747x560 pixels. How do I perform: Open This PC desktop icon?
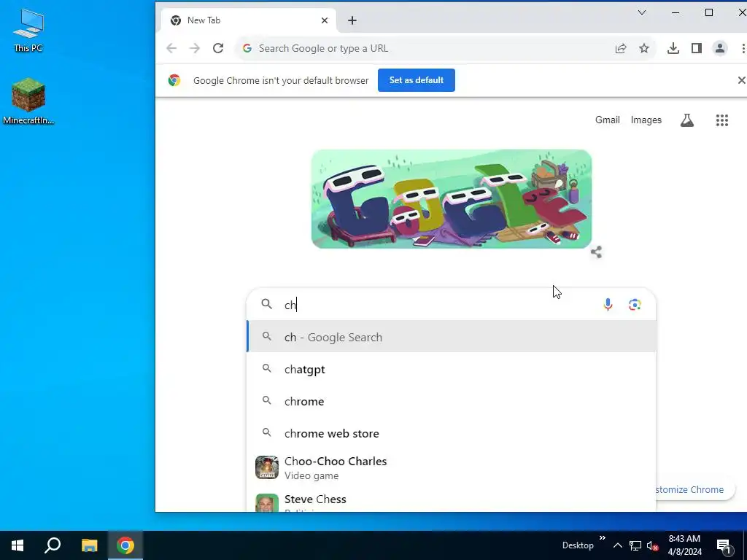click(x=28, y=31)
